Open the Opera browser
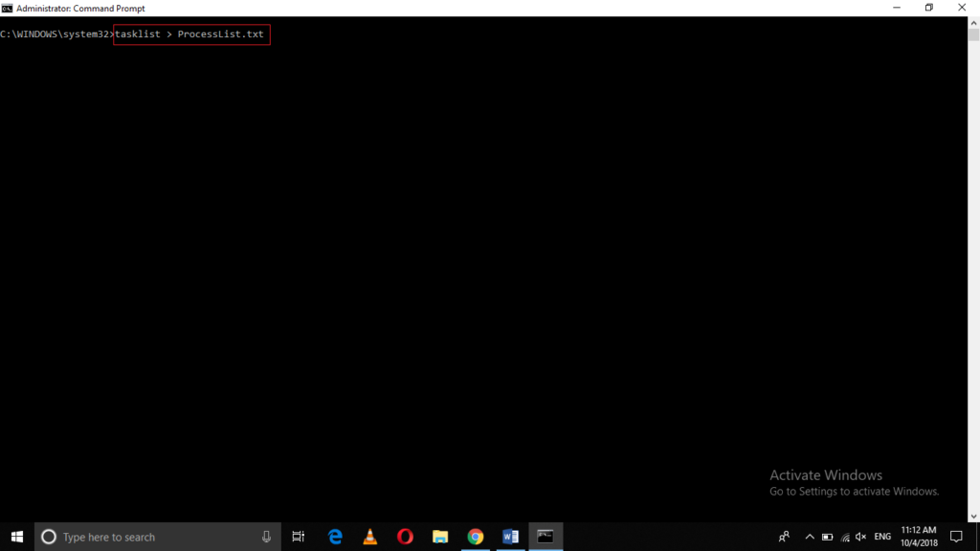 (x=405, y=537)
